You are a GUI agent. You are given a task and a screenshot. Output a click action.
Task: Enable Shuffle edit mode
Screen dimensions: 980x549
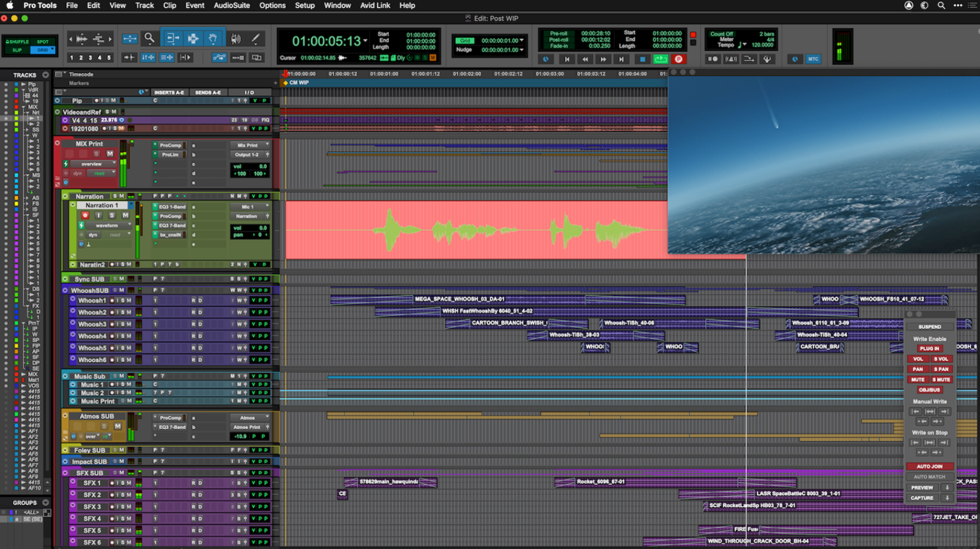17,42
